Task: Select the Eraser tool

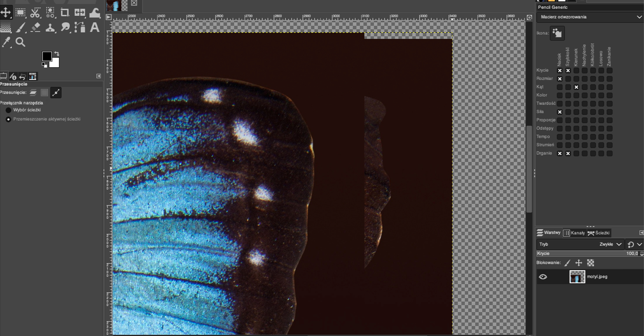Action: (35, 27)
